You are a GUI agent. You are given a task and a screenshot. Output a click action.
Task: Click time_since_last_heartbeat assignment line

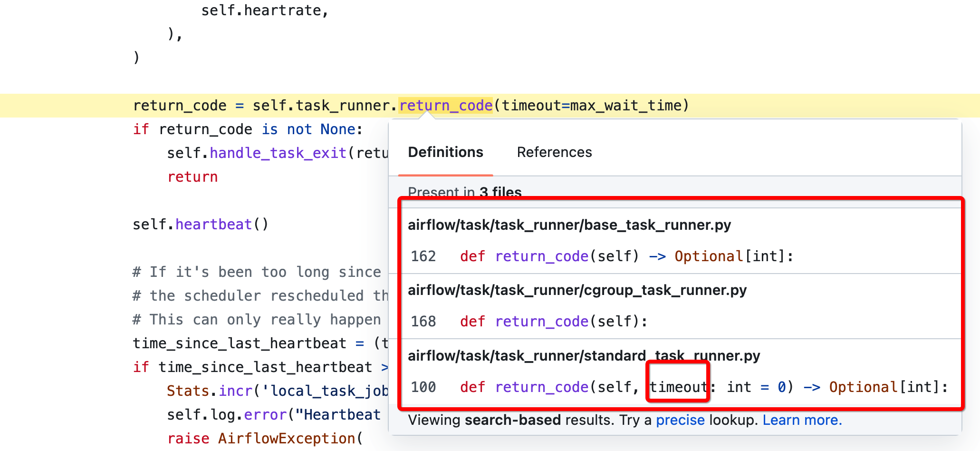pos(260,343)
